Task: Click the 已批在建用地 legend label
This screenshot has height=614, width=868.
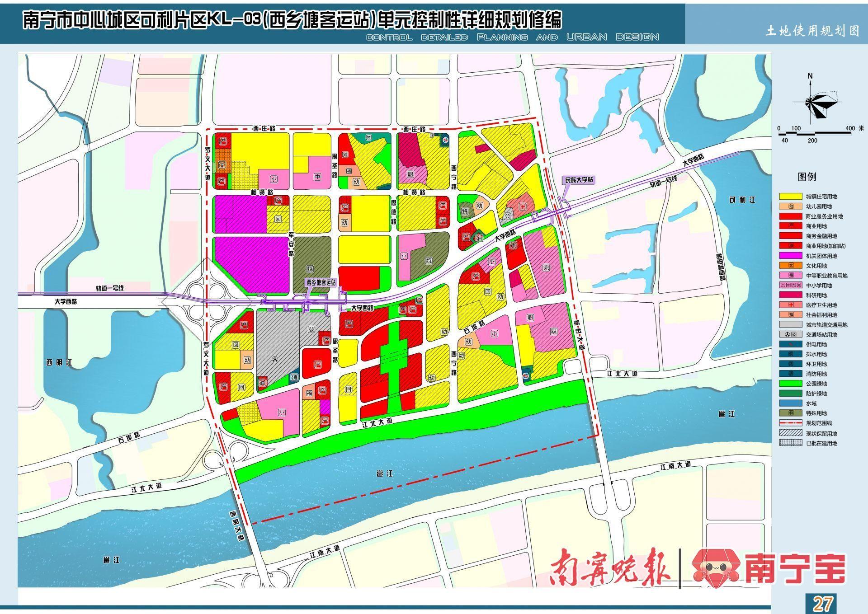Action: 821,443
